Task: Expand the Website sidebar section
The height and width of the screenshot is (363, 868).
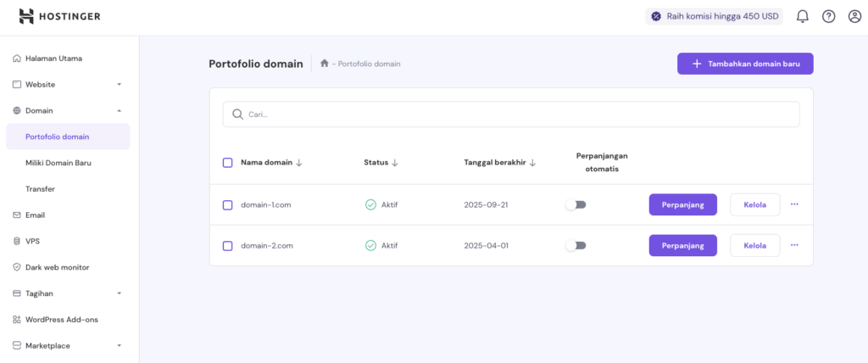Action: point(120,85)
